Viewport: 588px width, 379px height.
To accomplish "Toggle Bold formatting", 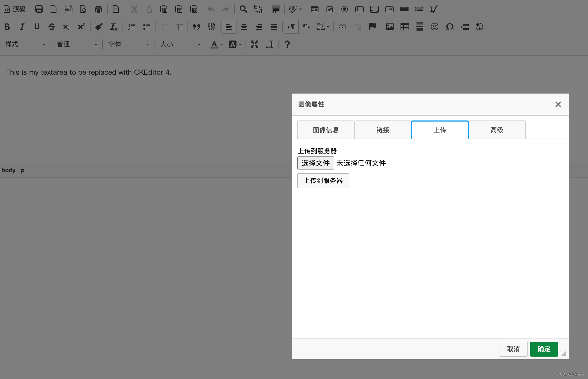I will click(7, 27).
